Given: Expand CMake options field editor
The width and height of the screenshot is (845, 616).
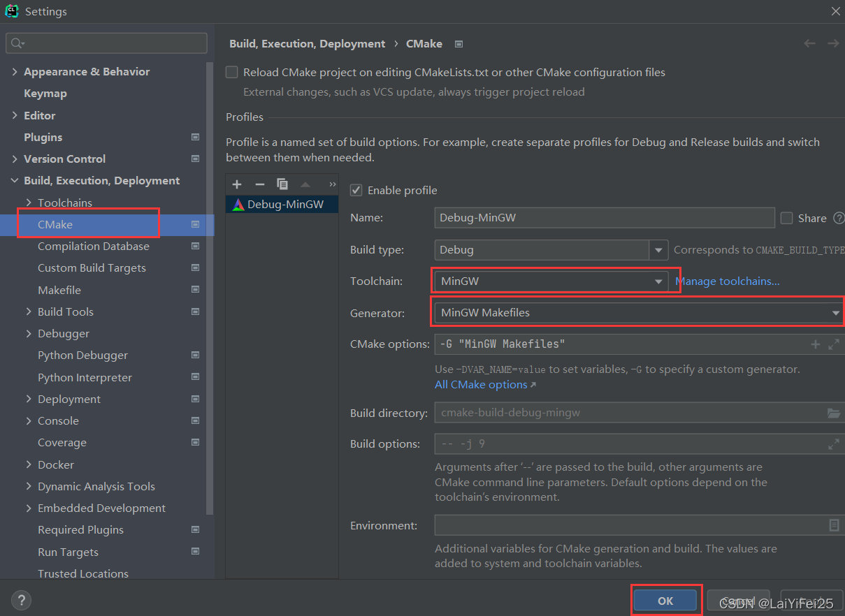Looking at the screenshot, I should (x=833, y=344).
